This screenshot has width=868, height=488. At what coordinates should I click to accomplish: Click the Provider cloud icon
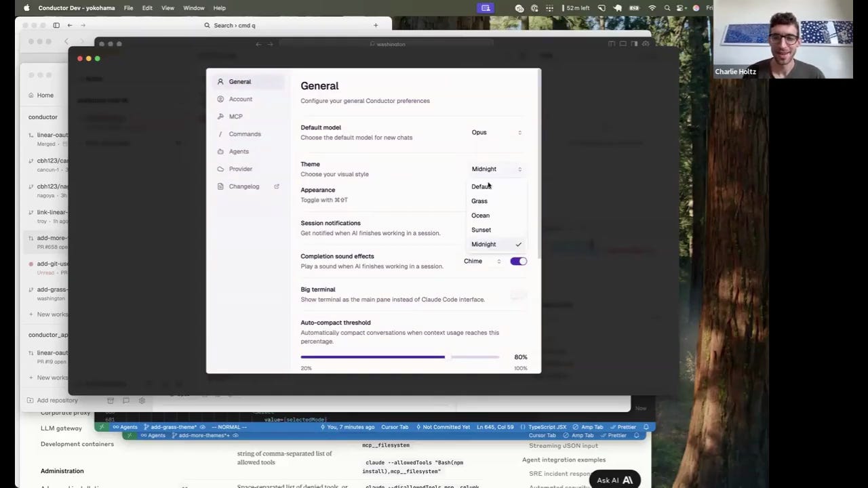[220, 169]
